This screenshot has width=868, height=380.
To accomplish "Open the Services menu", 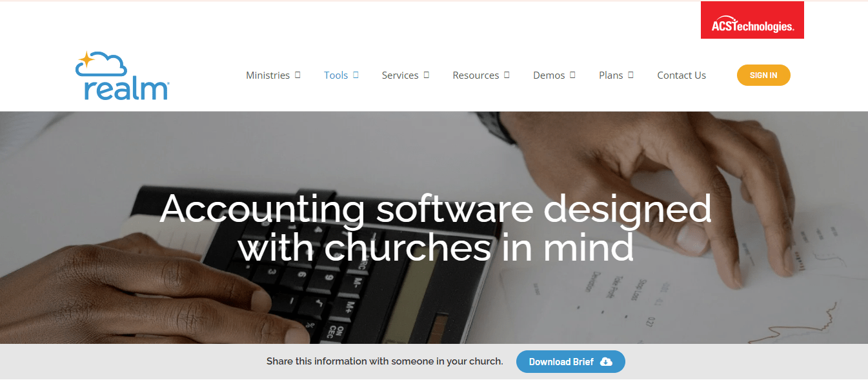I will (400, 75).
